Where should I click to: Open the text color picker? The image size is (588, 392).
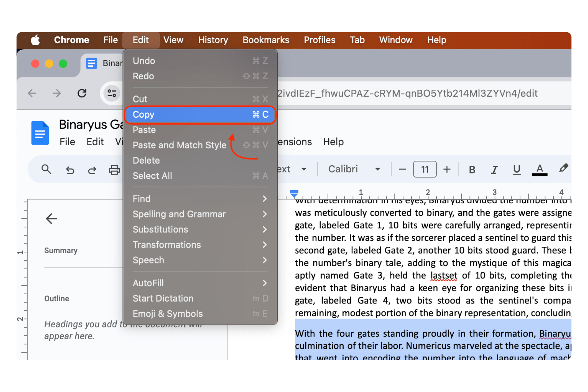tap(540, 169)
